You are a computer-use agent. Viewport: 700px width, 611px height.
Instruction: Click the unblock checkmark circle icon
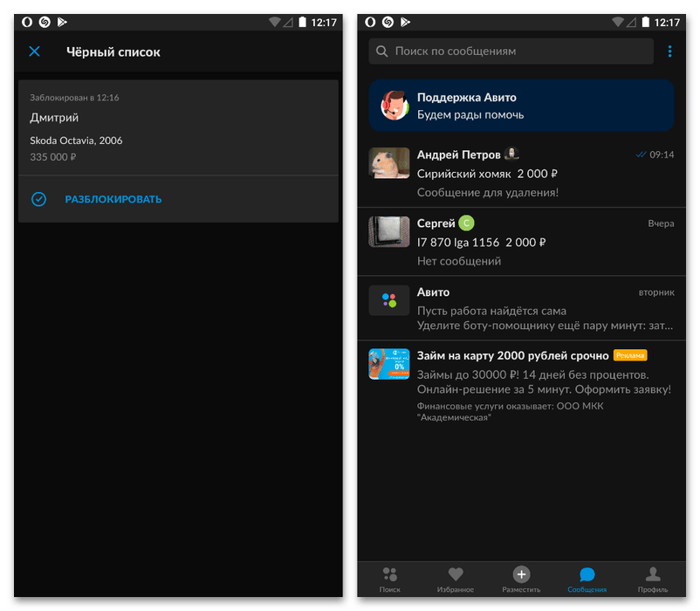pos(38,199)
